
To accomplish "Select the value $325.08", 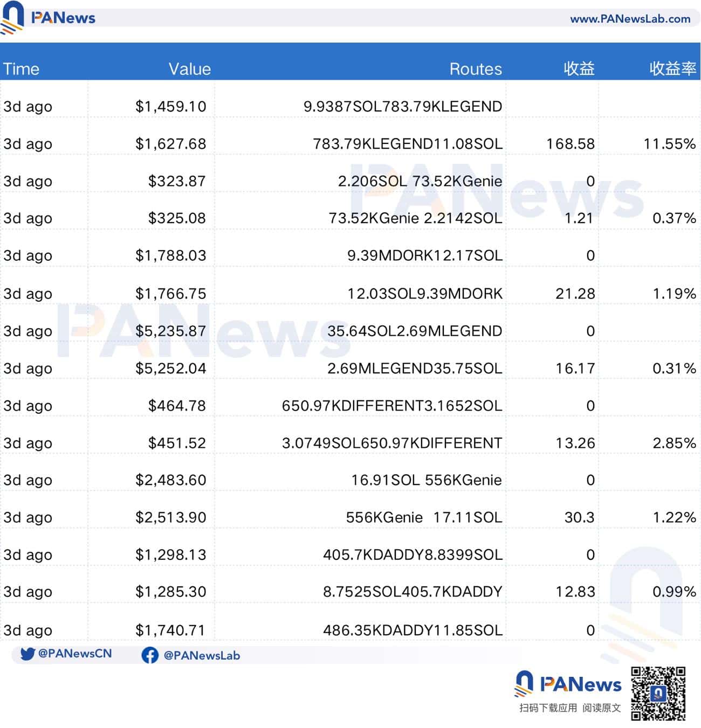I will tap(177, 218).
